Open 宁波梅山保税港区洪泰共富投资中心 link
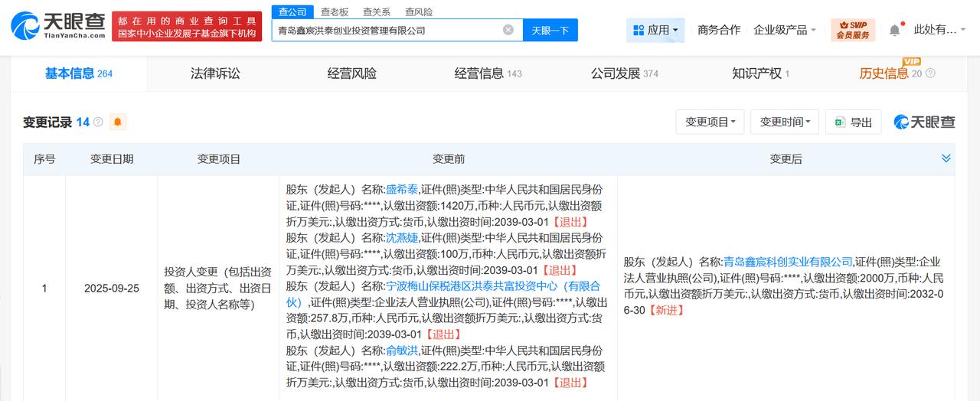Viewport: 980px width, 401px height. [x=443, y=294]
